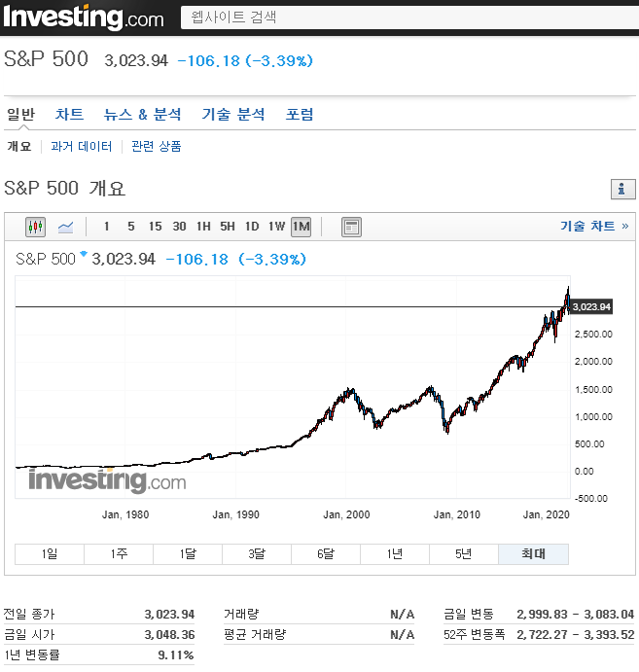639x672 pixels.
Task: Set chart interval to 30 minutes
Action: [x=179, y=227]
